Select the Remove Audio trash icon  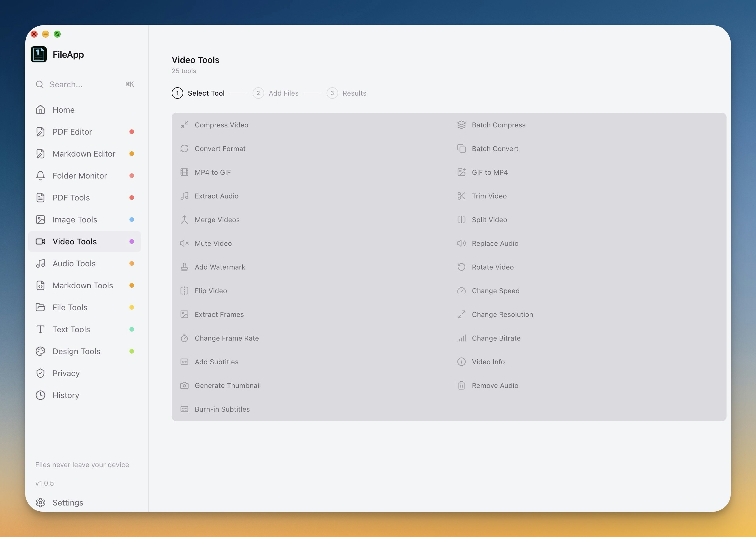(x=461, y=386)
